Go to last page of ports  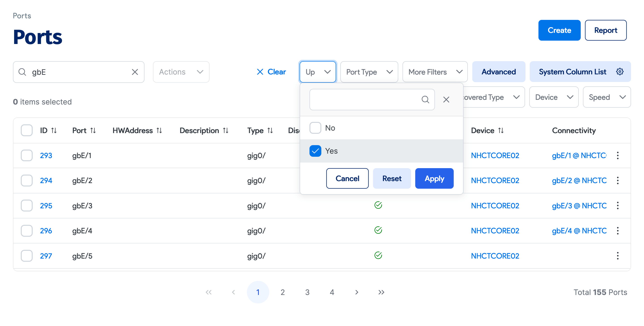pos(381,292)
